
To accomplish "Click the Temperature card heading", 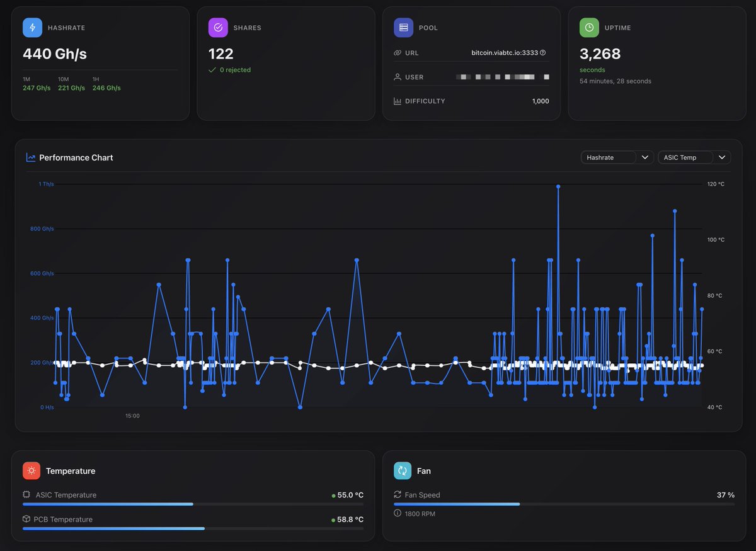I will pos(71,471).
